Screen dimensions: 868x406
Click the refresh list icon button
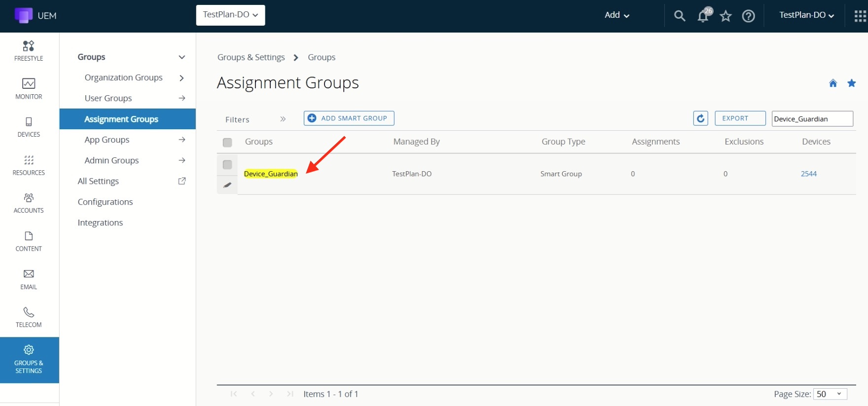point(700,118)
